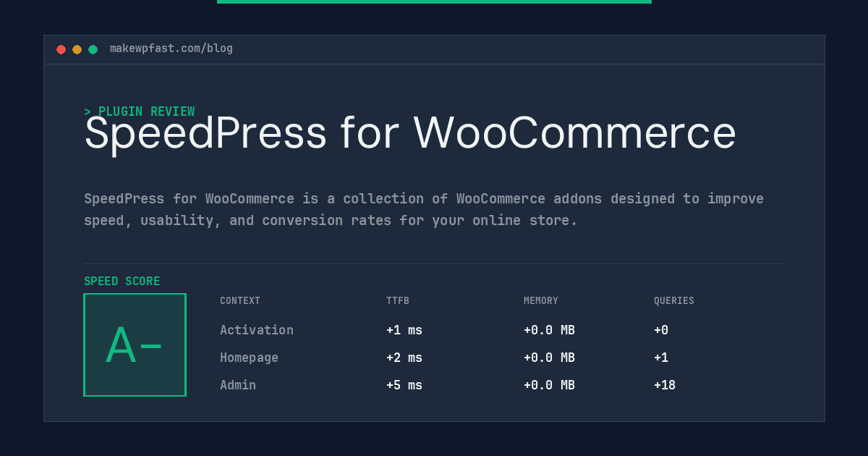Click the Activation memory value +0.0 MB

click(x=549, y=330)
